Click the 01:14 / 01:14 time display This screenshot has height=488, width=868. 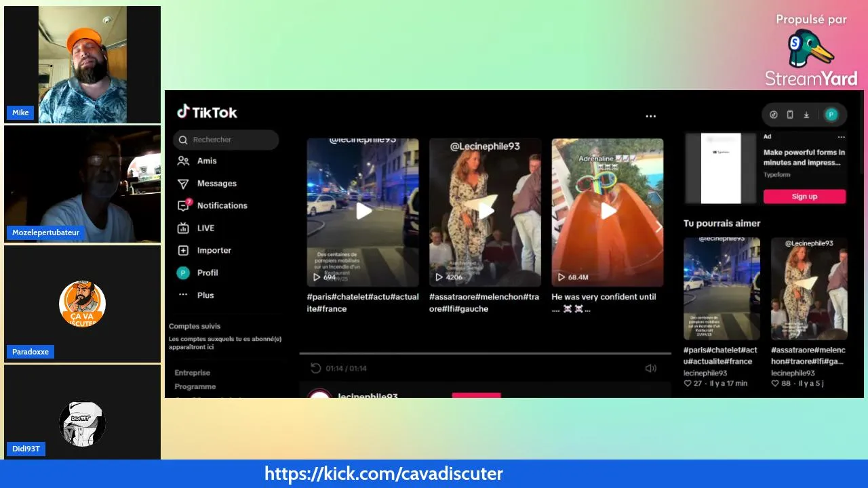click(347, 368)
